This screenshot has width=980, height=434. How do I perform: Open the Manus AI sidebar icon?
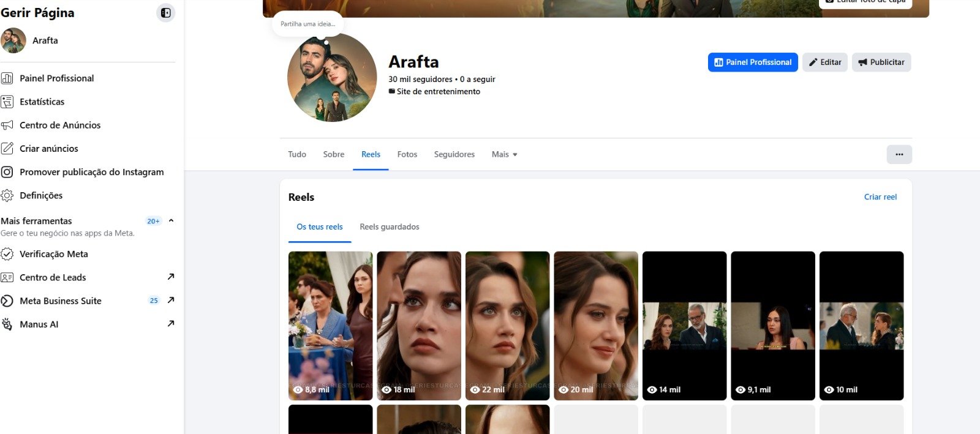point(7,324)
